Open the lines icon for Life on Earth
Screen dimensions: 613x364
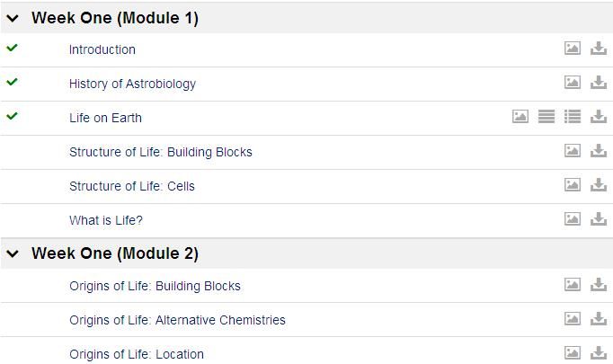coord(546,117)
